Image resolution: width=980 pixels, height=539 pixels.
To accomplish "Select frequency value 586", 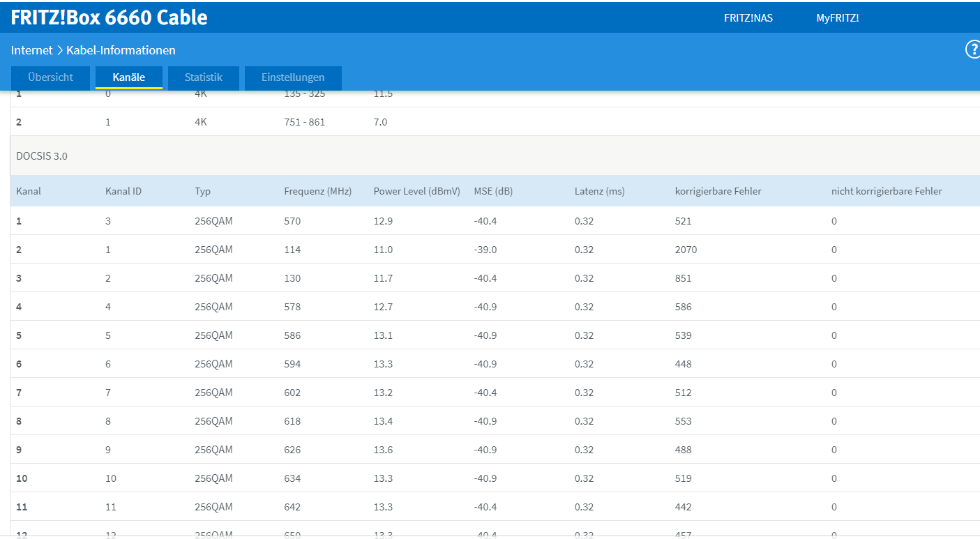I will [x=292, y=335].
